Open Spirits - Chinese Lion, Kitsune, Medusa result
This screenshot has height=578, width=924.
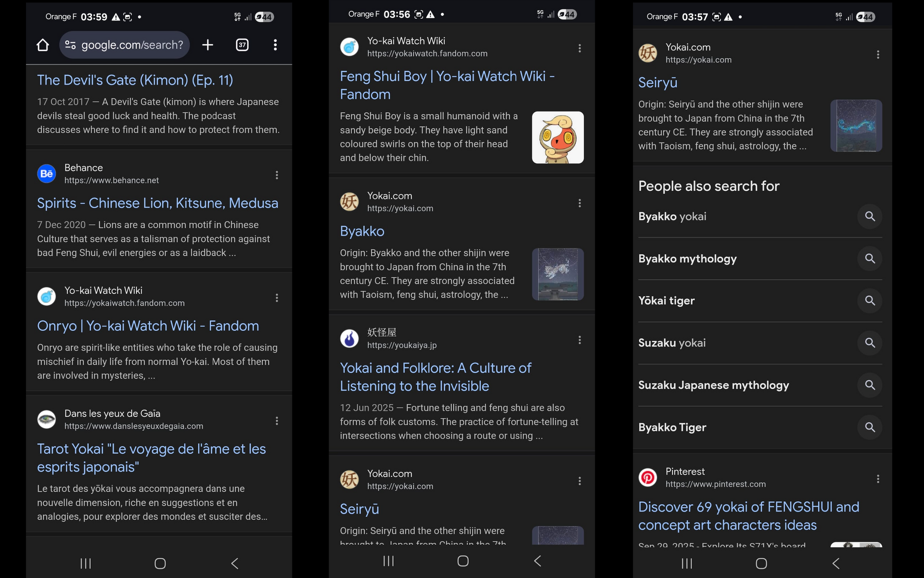(x=157, y=203)
